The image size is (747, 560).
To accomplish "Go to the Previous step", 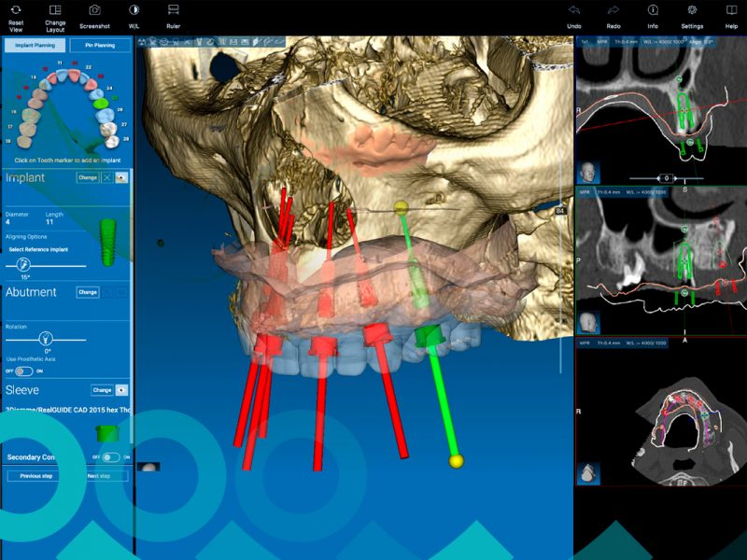I will point(36,476).
